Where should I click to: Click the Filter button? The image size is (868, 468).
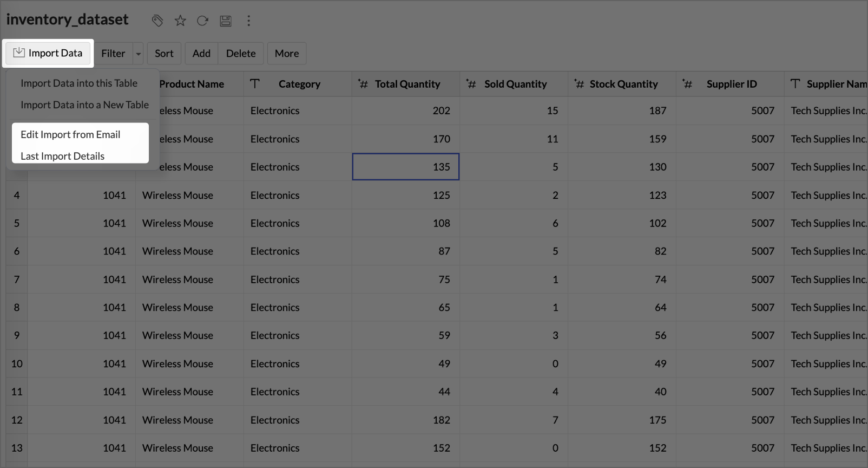[x=113, y=53]
